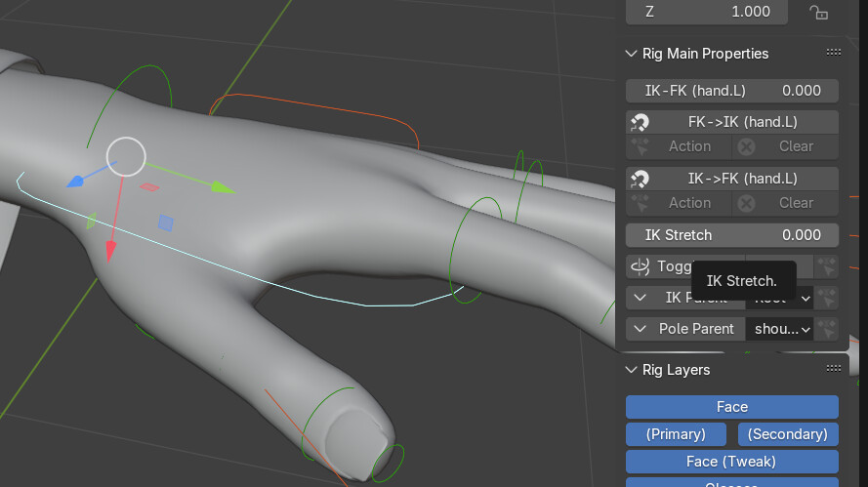Screen dimensions: 868x487
Task: Click the Rig Layers panel drag handle
Action: pyautogui.click(x=833, y=369)
